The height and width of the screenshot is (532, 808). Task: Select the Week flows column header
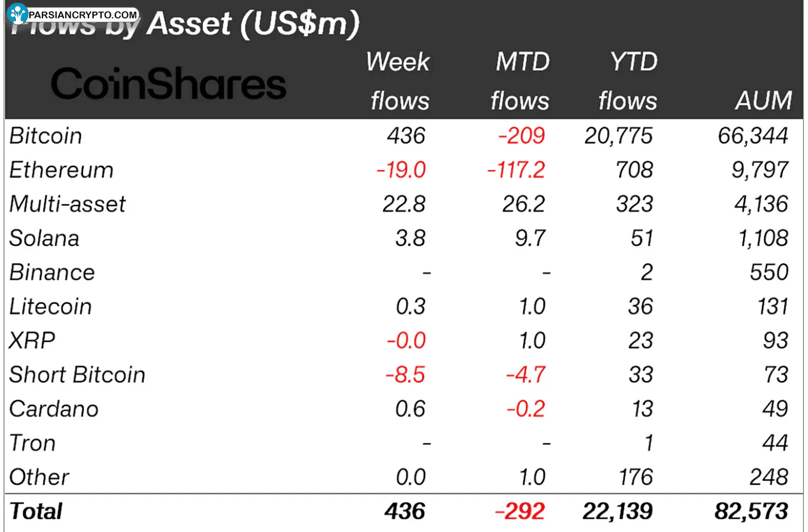399,81
